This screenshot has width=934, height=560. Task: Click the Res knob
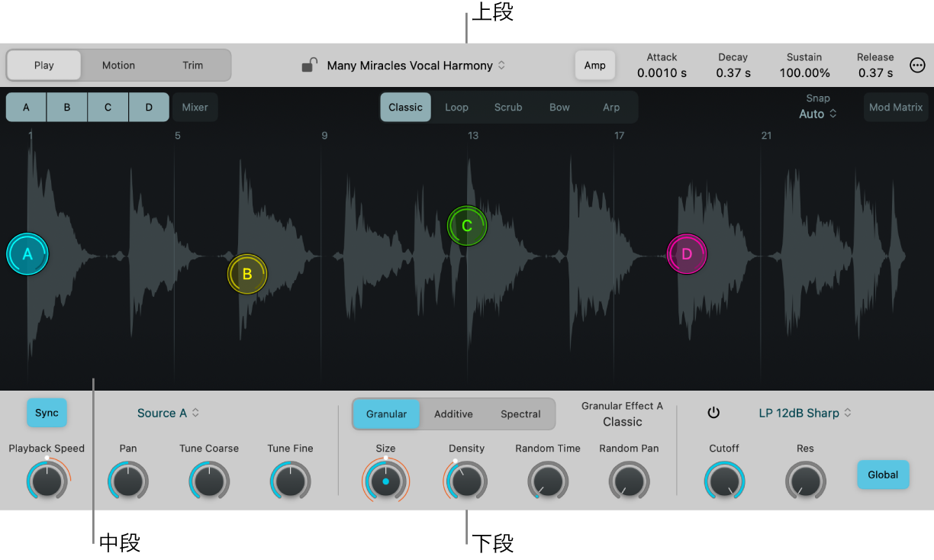point(805,482)
